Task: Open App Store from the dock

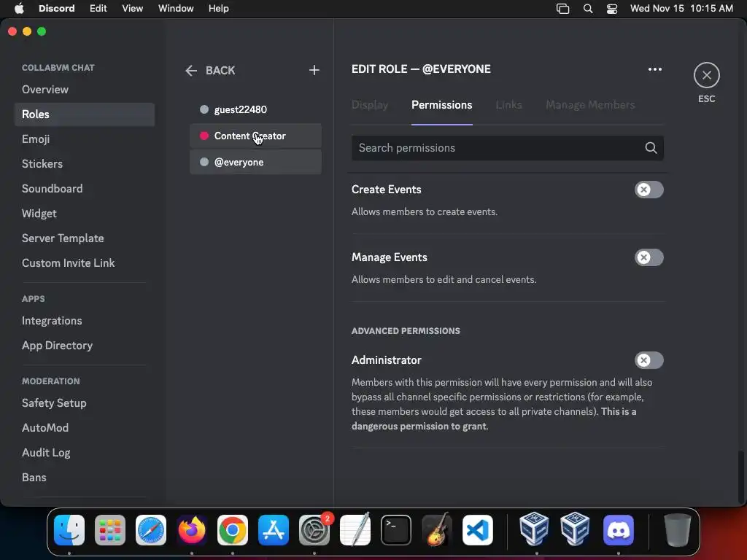Action: click(x=274, y=530)
